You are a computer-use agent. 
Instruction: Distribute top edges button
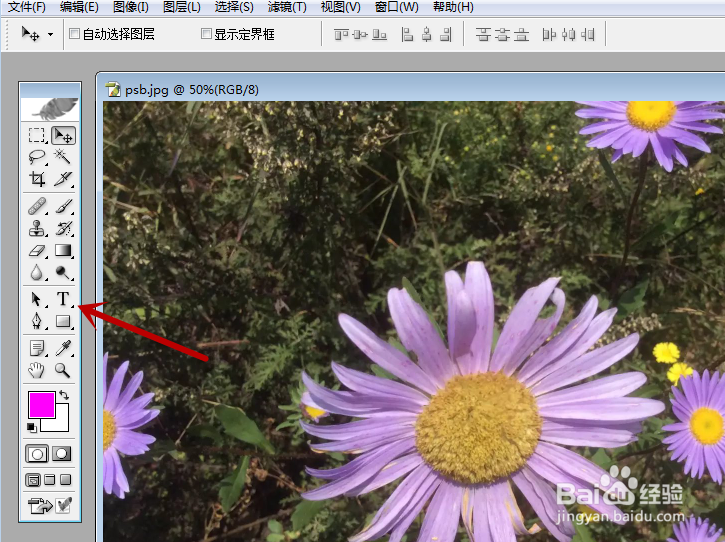[483, 35]
